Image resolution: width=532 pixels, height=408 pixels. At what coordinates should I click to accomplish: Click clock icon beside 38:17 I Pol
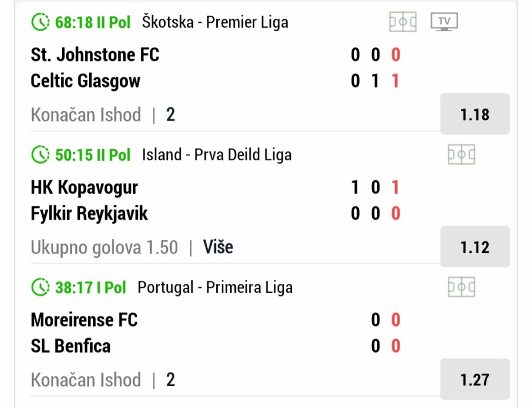tap(40, 287)
